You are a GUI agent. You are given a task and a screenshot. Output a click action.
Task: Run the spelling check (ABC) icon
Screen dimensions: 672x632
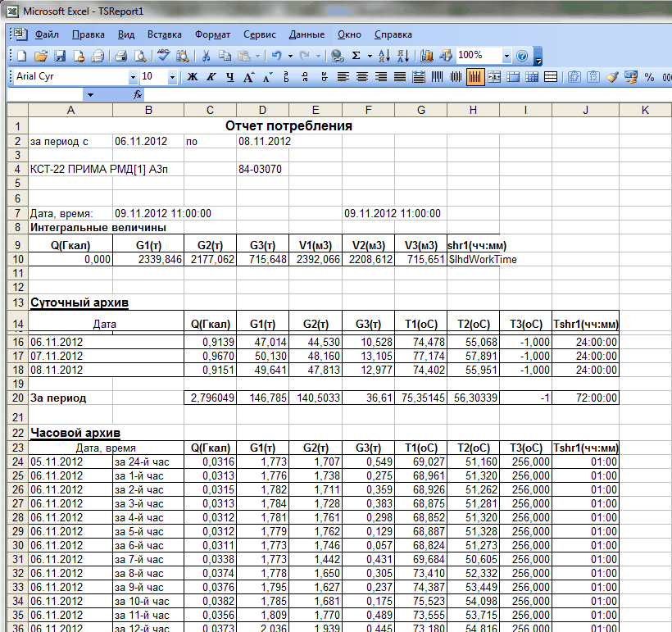pyautogui.click(x=163, y=57)
